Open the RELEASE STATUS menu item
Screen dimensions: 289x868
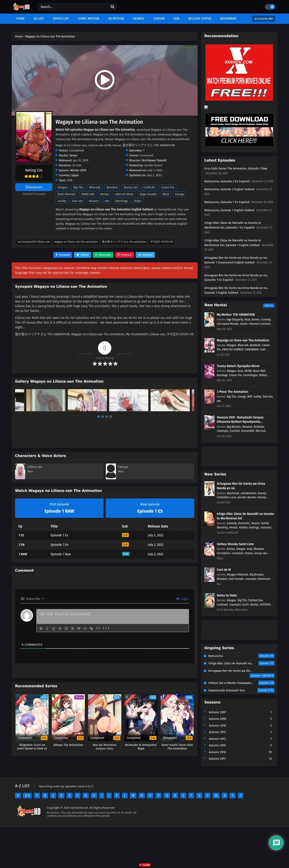point(200,18)
